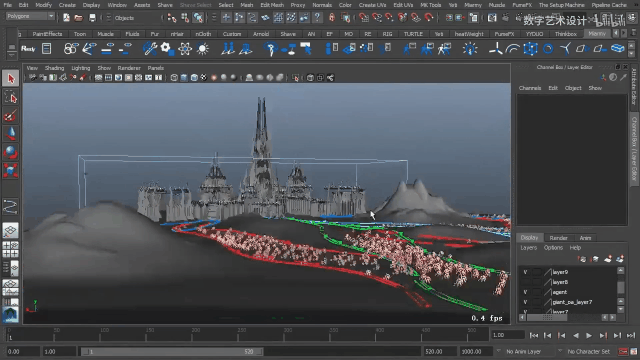Toggle visibility box of layer8
Image resolution: width=640 pixels, height=360 pixels.
click(x=525, y=282)
